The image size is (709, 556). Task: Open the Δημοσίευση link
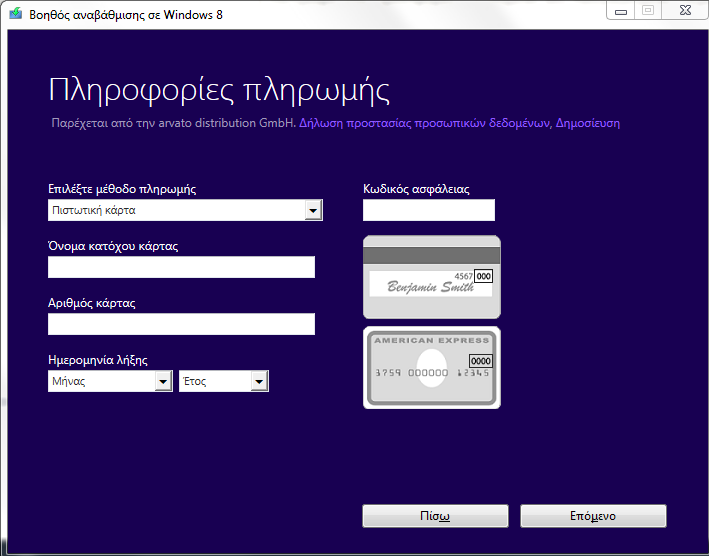coord(587,123)
